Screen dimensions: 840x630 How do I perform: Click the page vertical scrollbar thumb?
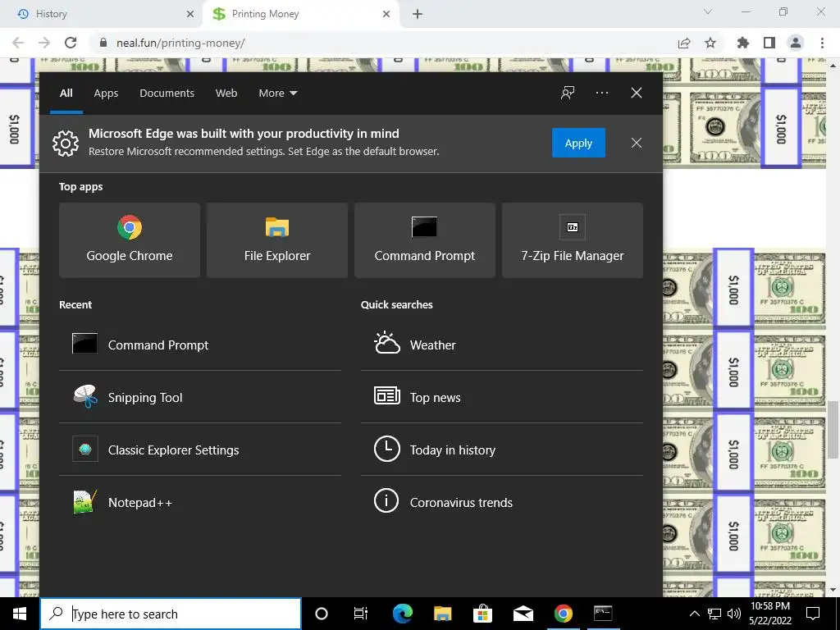(x=833, y=430)
